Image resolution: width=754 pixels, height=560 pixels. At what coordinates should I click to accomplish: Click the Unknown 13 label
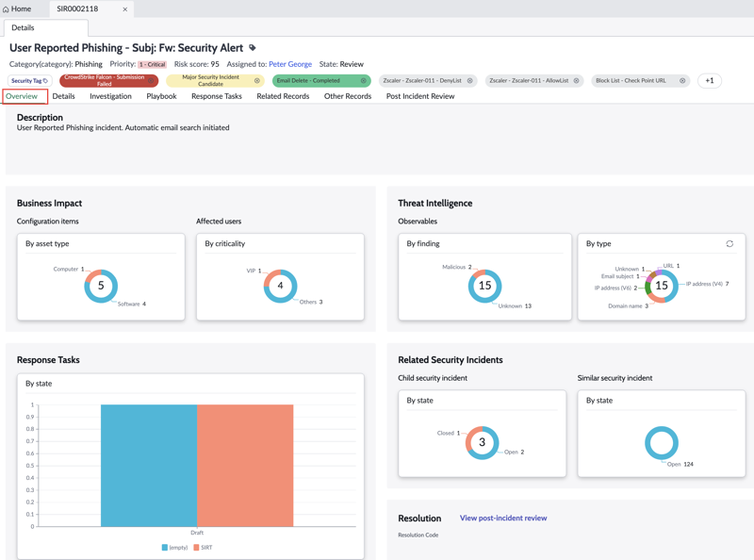515,306
